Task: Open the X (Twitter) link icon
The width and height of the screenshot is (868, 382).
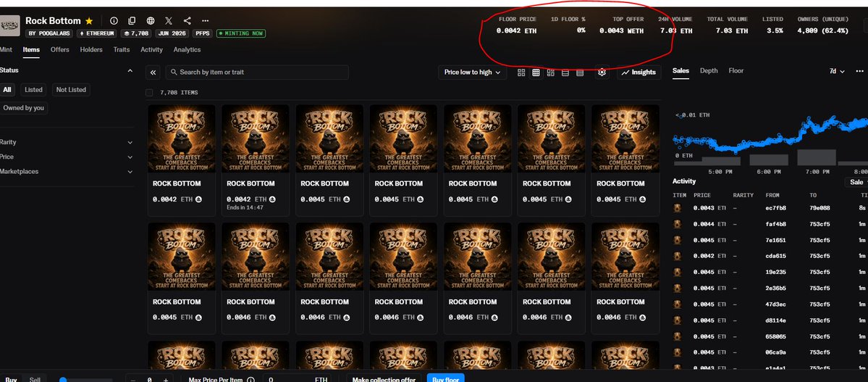Action: [169, 21]
